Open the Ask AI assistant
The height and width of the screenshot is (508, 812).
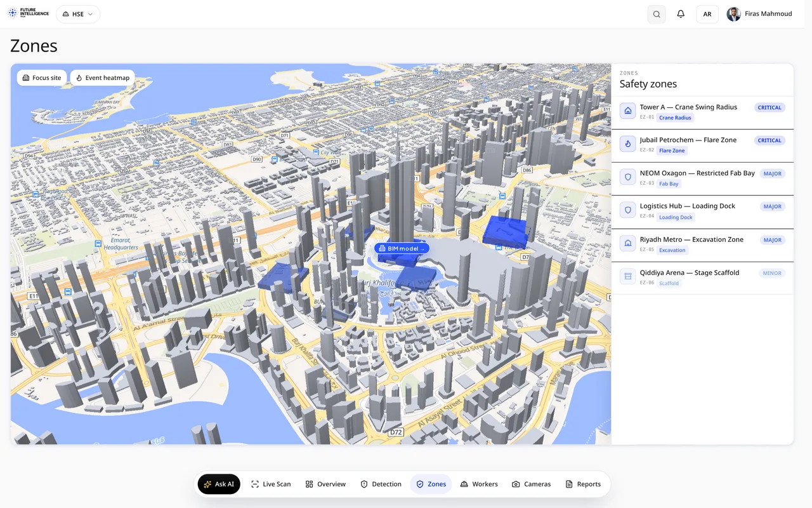point(219,484)
